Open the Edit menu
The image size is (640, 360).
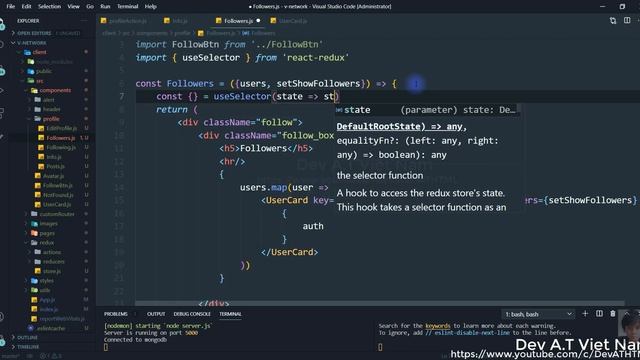(27, 7)
